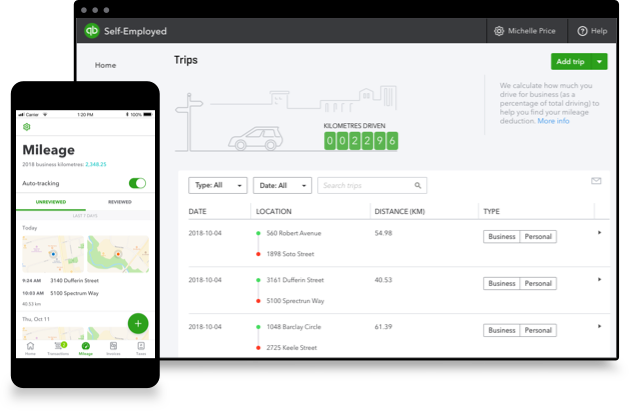
Task: Tap the settings gear on phone Mileage screen
Action: tap(26, 127)
